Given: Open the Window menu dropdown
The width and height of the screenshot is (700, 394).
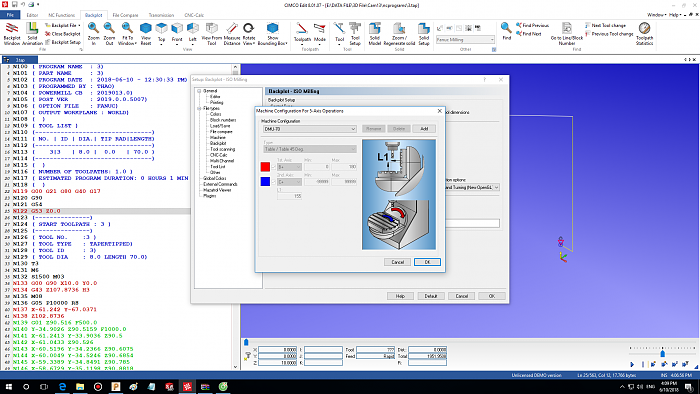Looking at the screenshot, I should (656, 15).
